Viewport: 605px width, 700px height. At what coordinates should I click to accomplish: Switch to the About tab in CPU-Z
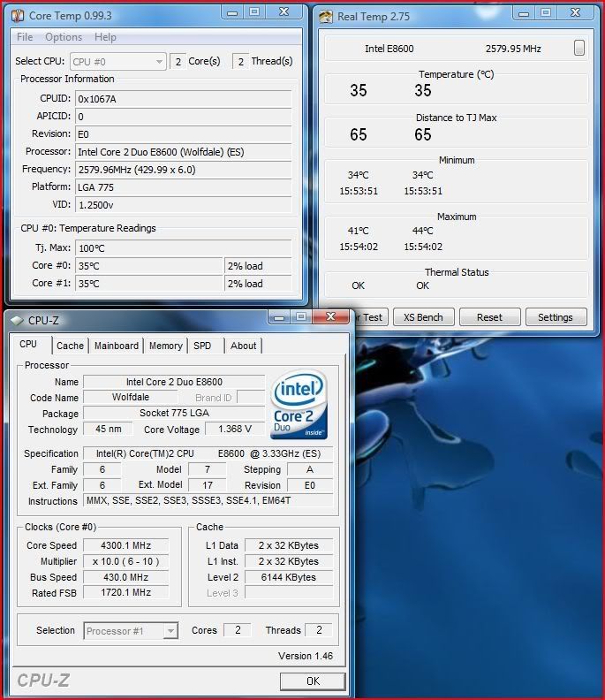[x=243, y=346]
